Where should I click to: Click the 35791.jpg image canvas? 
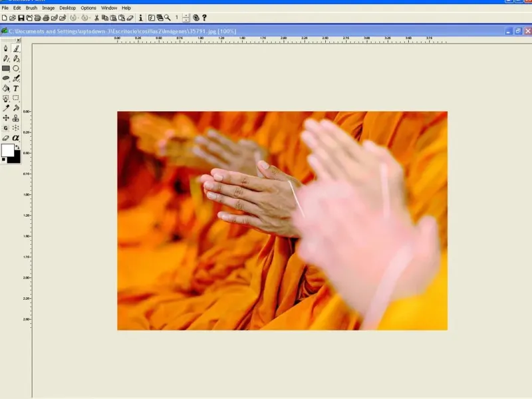(282, 221)
